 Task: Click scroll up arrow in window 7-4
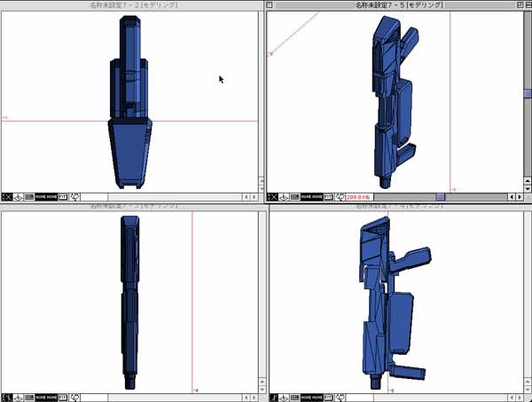(528, 382)
